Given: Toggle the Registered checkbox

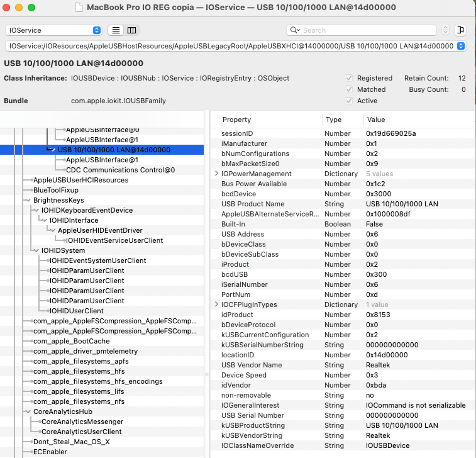Looking at the screenshot, I should point(349,78).
